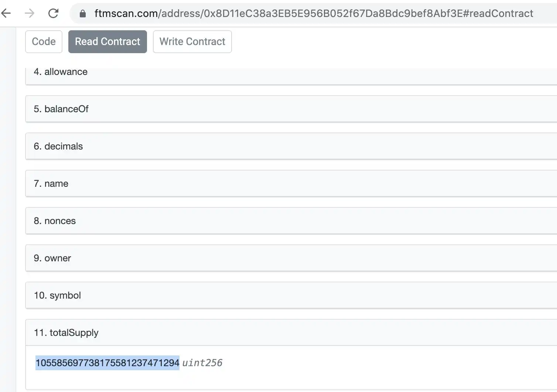The height and width of the screenshot is (392, 557).
Task: Click the uint256 type label
Action: pos(202,363)
